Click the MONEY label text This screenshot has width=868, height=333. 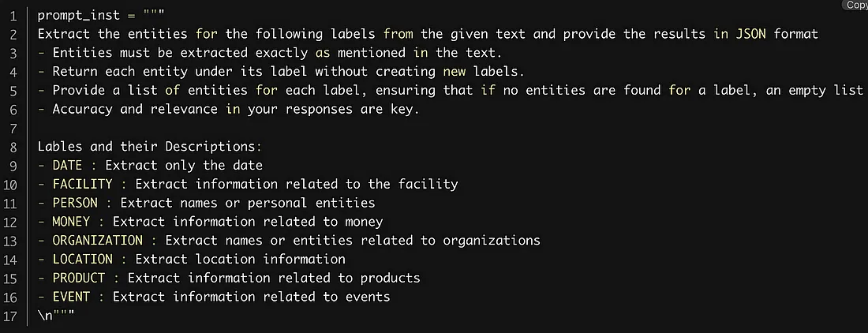71,221
